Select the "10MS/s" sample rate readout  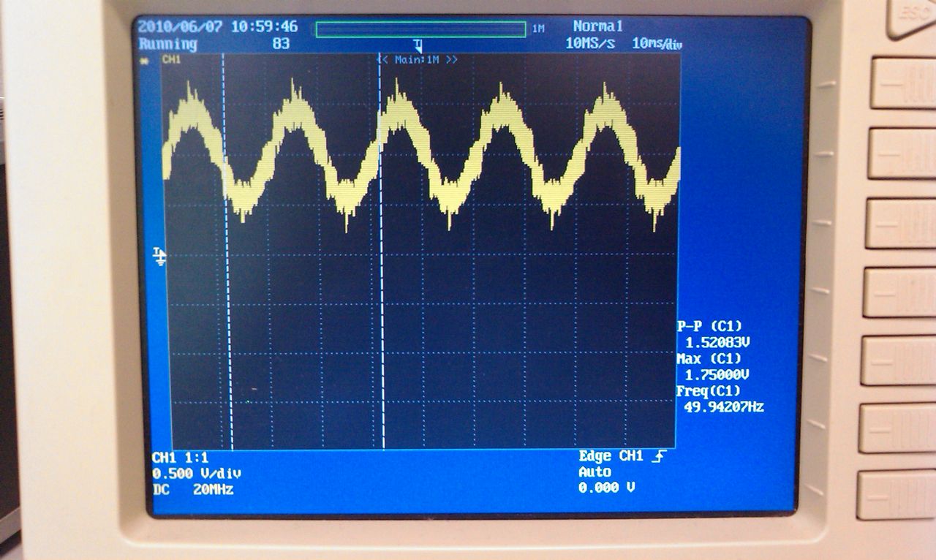click(590, 43)
